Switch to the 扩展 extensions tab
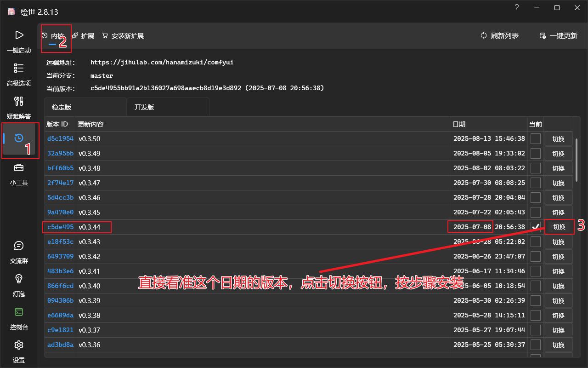This screenshot has height=368, width=588. click(x=83, y=36)
